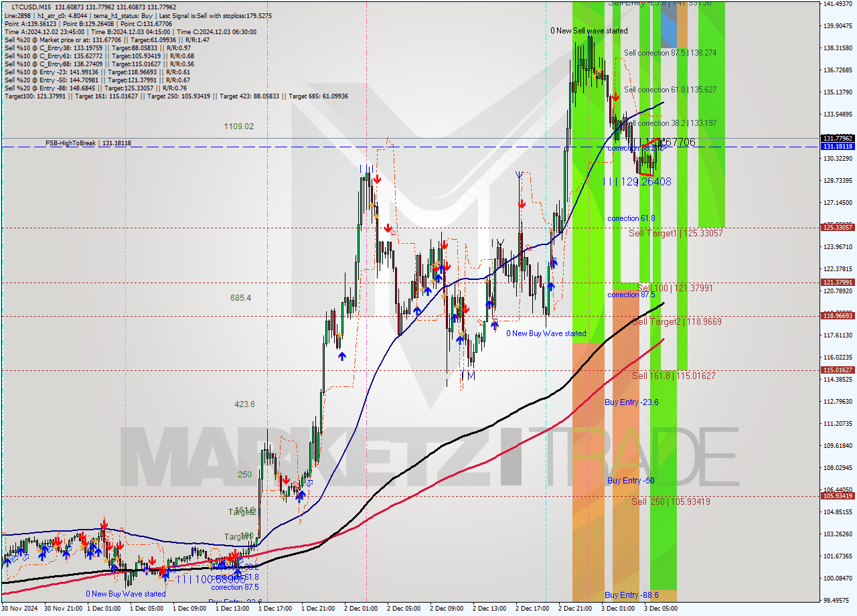857x616 pixels.
Task: Click the blue 'correction 61.8' label
Action: coord(631,218)
